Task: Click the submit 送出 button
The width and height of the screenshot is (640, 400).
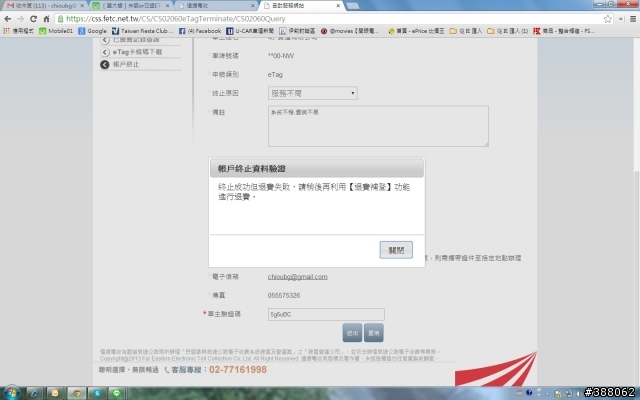Action: 352,333
